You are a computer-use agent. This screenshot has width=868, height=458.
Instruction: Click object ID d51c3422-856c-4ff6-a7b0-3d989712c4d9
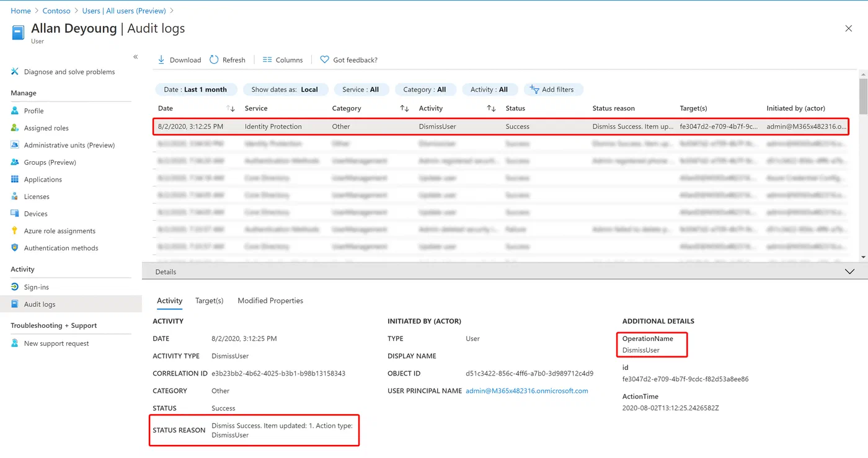[529, 374]
